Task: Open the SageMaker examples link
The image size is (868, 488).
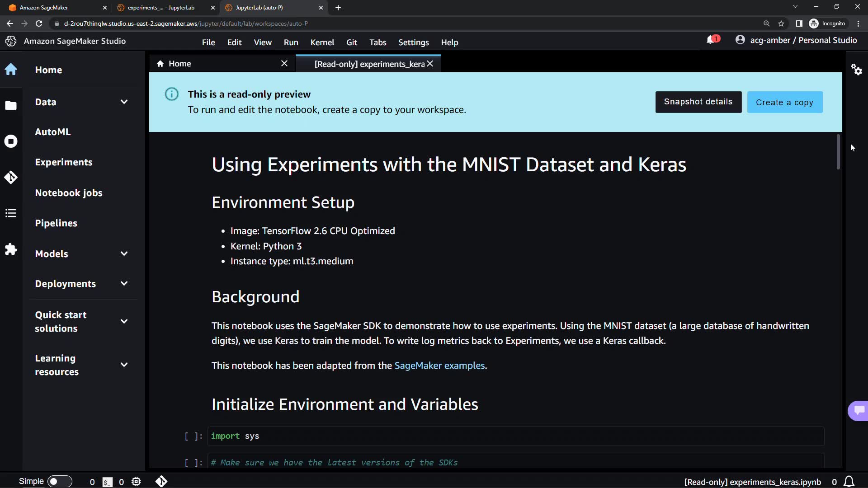Action: [439, 366]
